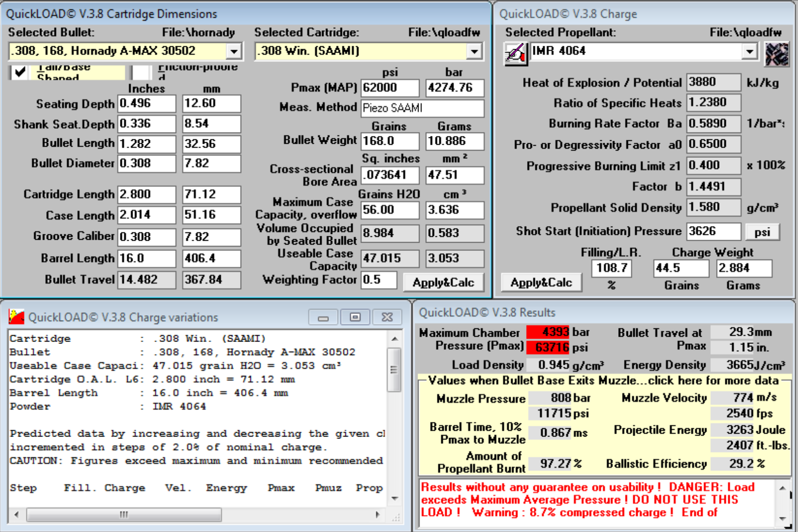Open the Selected Cartridge dropdown list

tap(474, 51)
